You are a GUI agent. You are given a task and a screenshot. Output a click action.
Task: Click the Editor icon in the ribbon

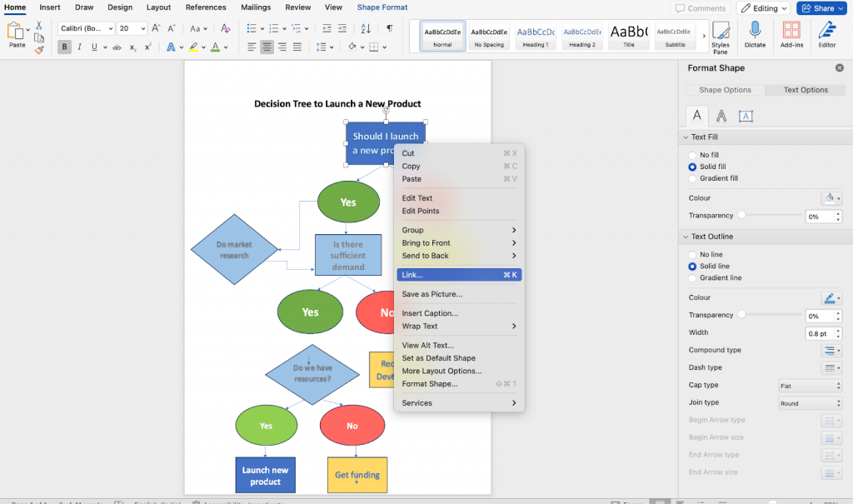click(x=827, y=35)
